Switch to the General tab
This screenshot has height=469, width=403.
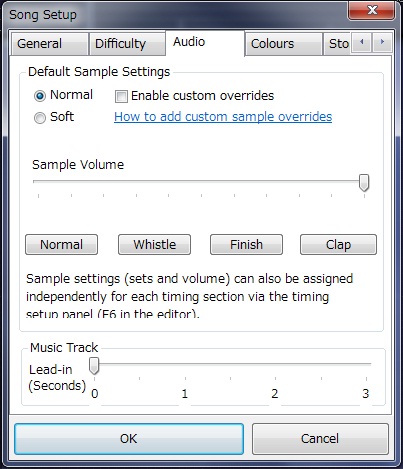[x=50, y=44]
